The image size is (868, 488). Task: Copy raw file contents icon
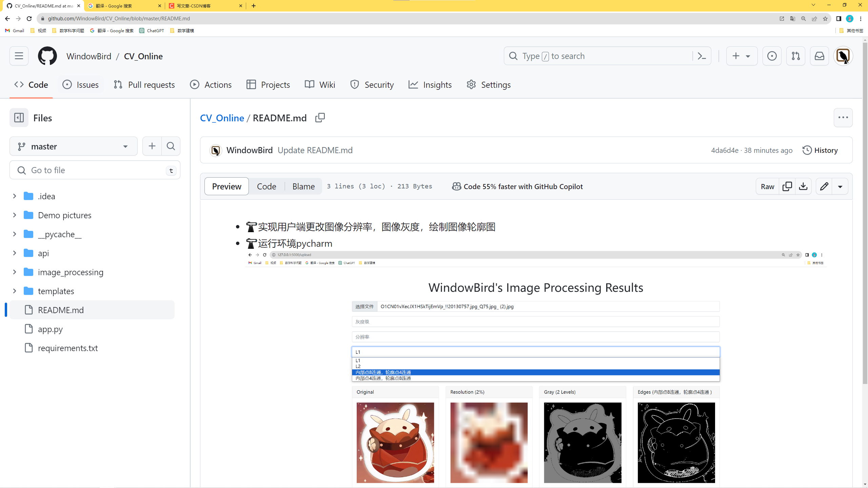(x=787, y=186)
